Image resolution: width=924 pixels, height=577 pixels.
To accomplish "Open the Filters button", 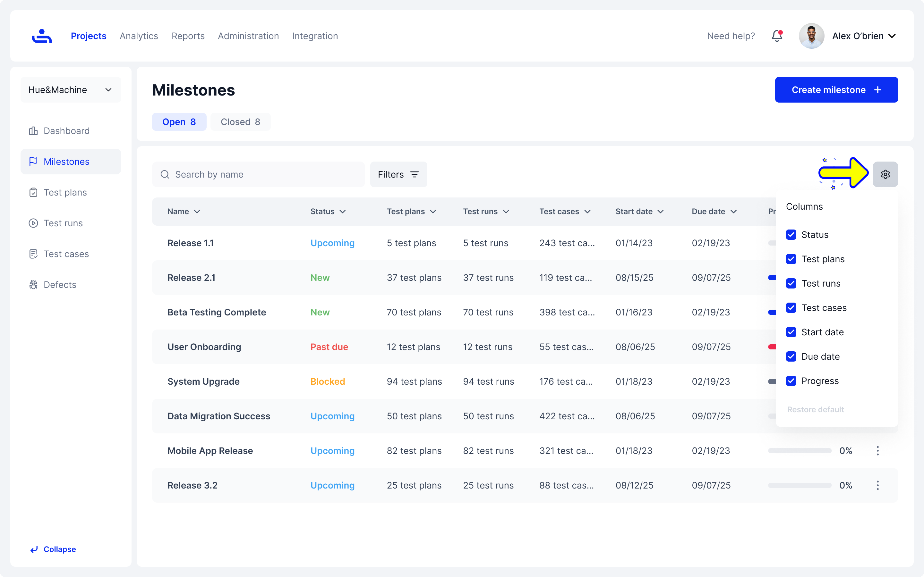I will pyautogui.click(x=398, y=174).
